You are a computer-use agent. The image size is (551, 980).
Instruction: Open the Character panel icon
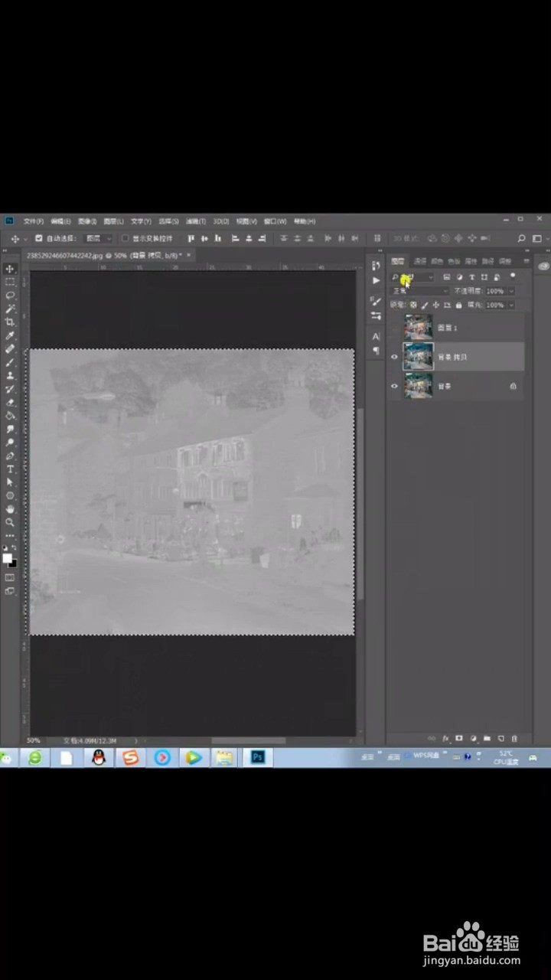[376, 336]
